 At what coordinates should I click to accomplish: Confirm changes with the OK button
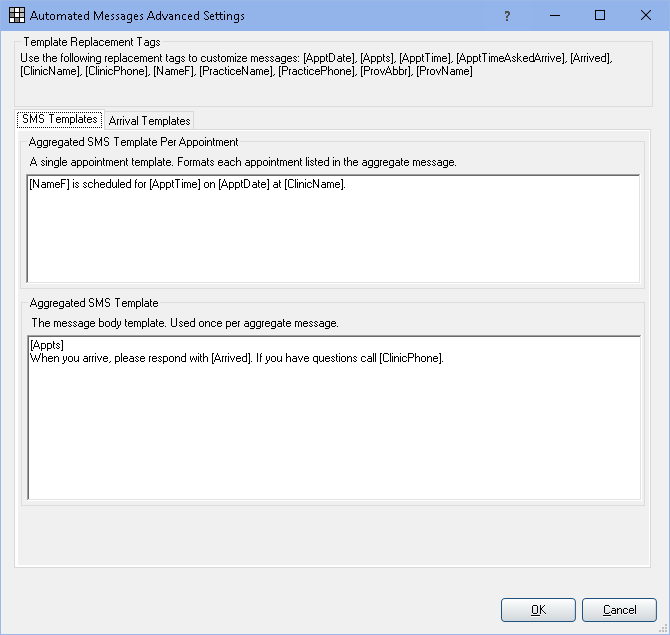[x=538, y=610]
